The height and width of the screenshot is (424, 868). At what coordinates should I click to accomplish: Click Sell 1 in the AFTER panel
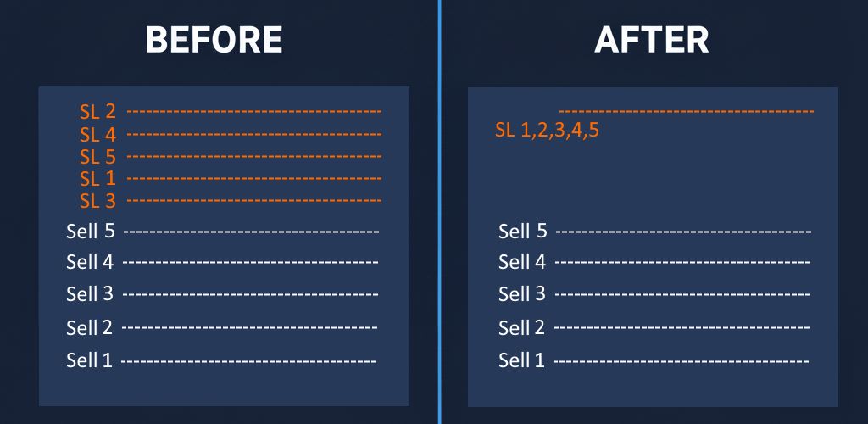(522, 360)
